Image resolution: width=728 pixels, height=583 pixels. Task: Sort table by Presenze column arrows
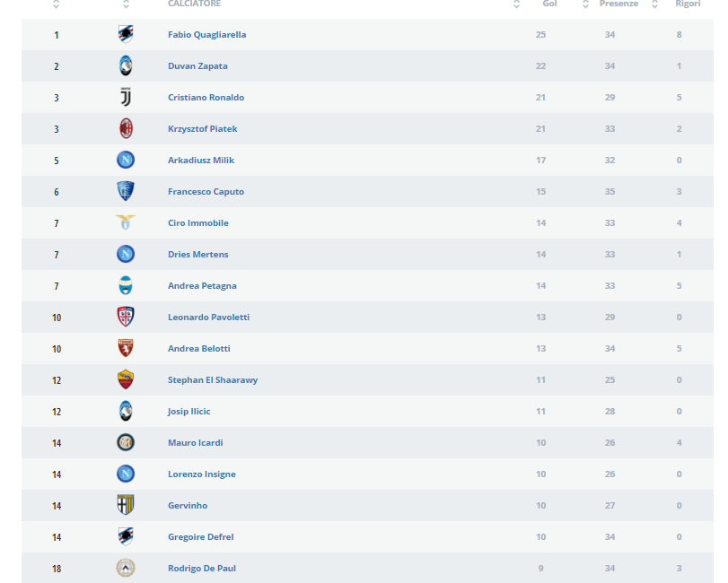coord(585,4)
